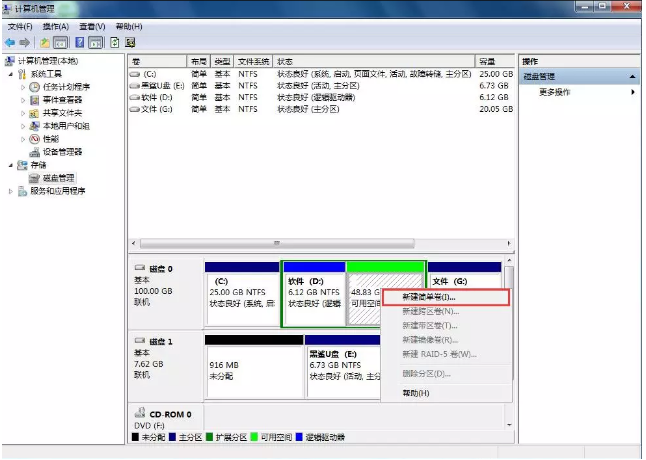
Task: Expand the 服务和应用程序 node arrow
Action: click(11, 191)
